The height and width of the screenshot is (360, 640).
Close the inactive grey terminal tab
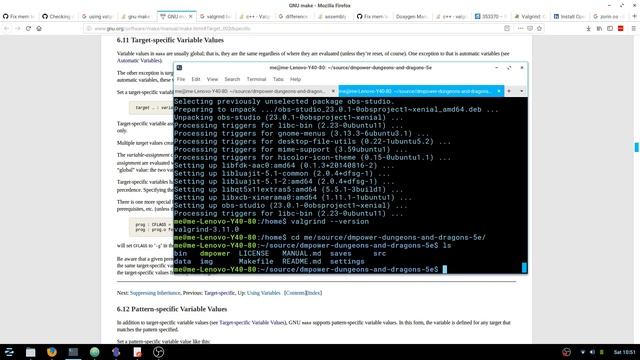point(333,91)
